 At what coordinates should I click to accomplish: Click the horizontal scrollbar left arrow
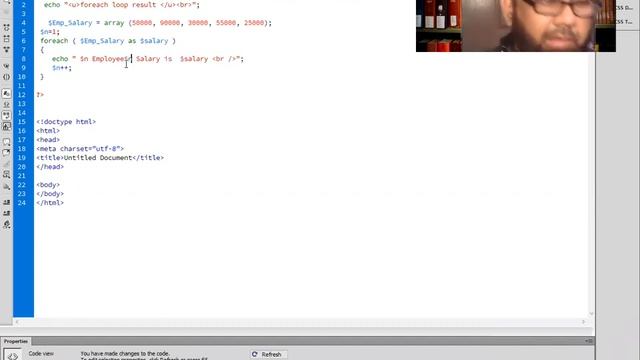17,322
